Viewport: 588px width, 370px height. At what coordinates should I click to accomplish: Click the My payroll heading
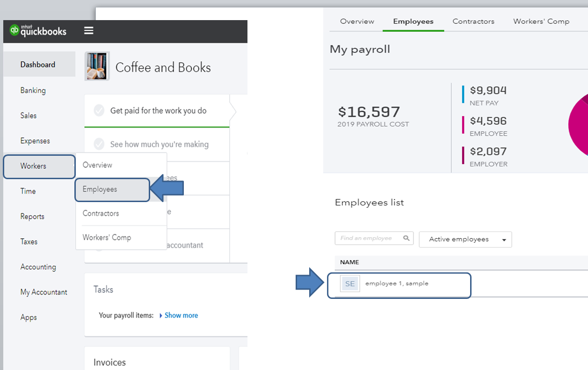360,50
